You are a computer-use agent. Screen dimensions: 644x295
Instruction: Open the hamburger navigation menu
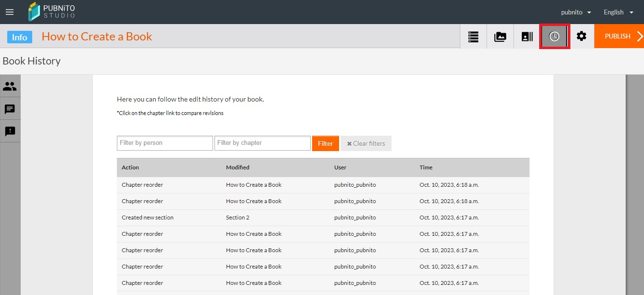10,12
